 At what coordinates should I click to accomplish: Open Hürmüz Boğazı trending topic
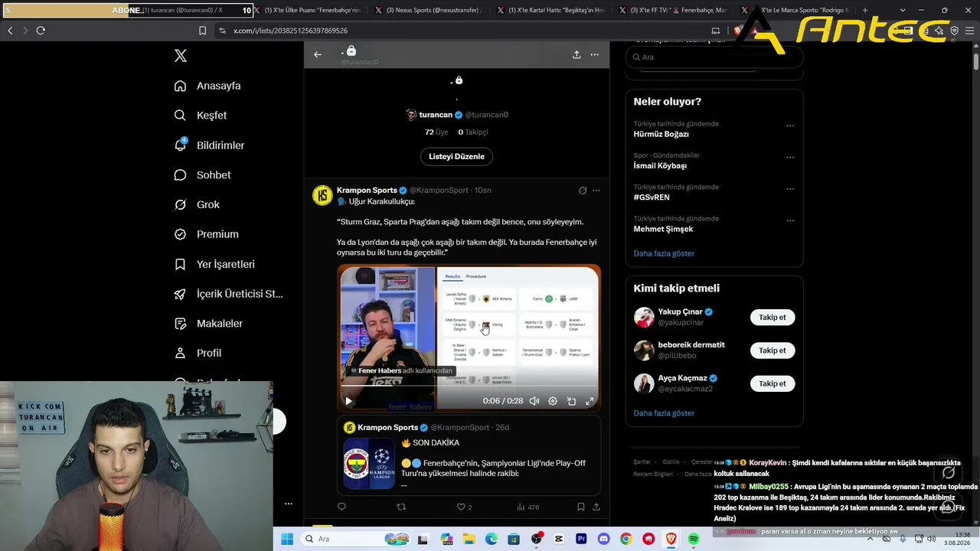[661, 134]
